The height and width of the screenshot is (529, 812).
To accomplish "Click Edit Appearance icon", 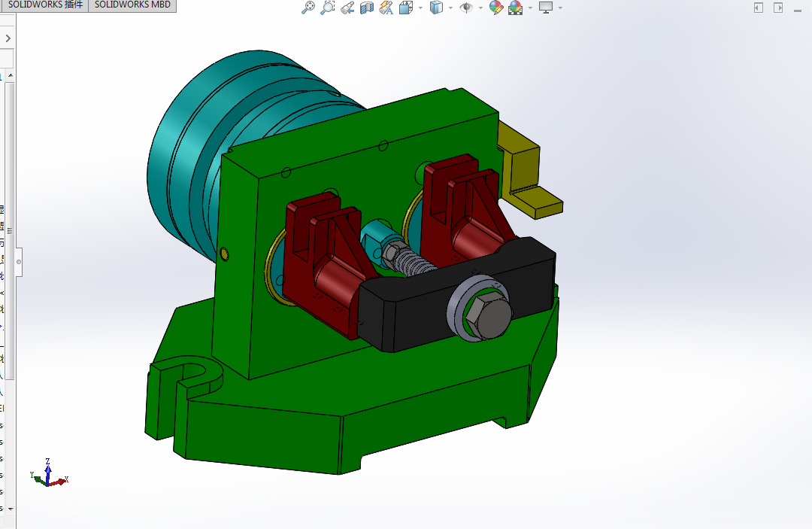I will tap(496, 8).
